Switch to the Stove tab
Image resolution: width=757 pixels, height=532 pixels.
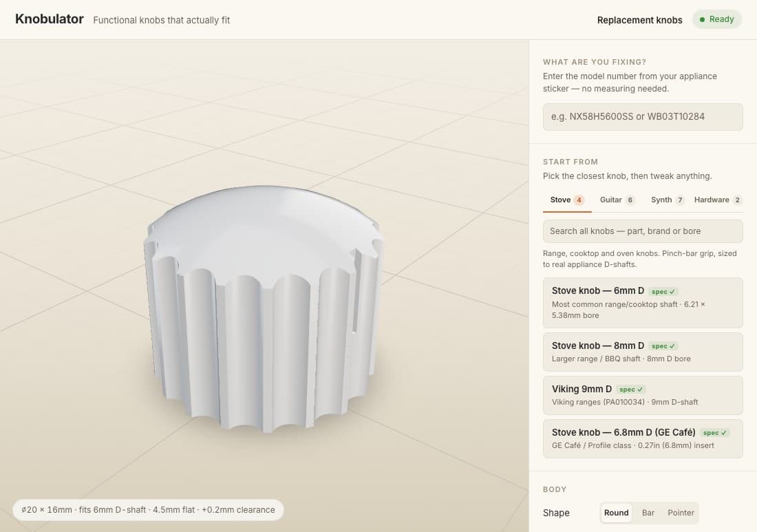click(567, 200)
